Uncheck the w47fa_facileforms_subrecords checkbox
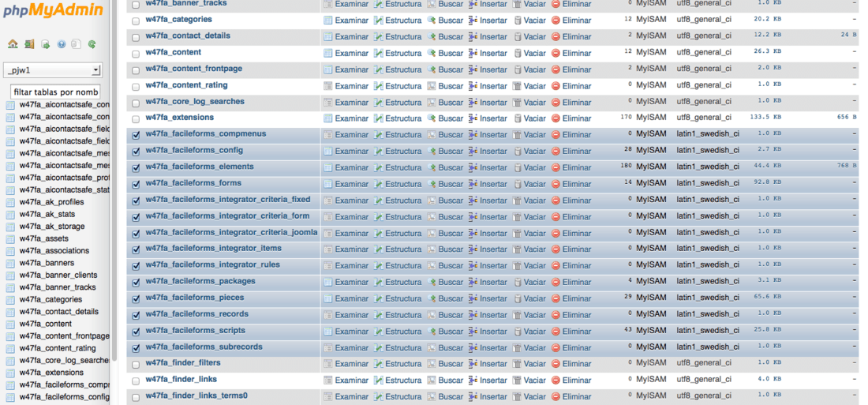868x405 pixels. pos(136,348)
